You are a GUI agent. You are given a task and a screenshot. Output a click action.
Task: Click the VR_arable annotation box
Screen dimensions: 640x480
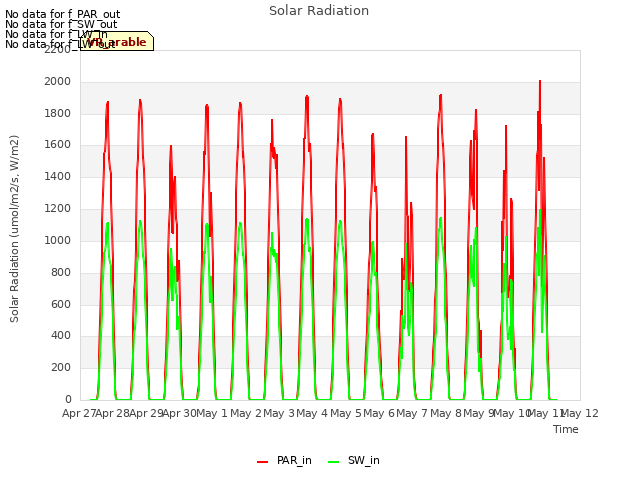pos(117,41)
